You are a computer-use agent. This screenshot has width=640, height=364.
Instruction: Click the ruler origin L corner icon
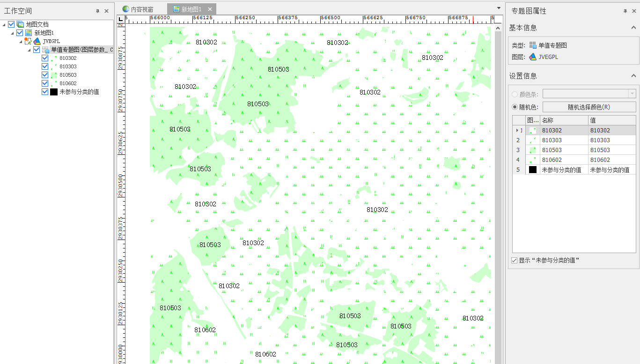coord(120,19)
